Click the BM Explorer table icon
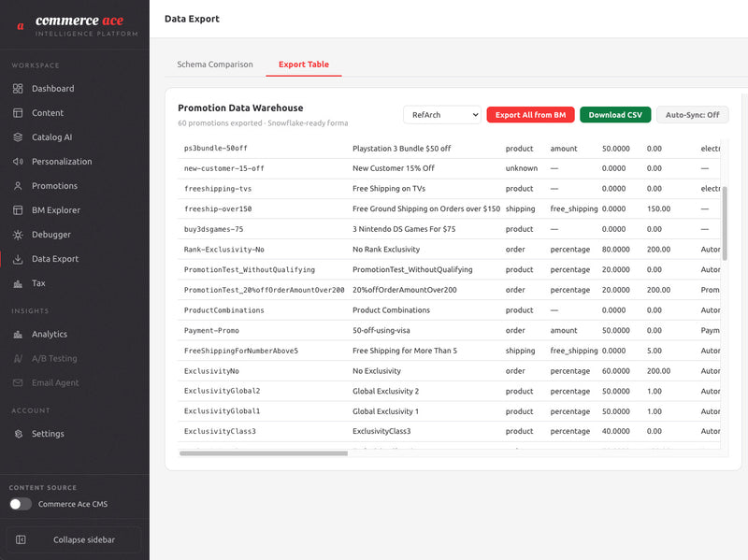 pos(18,209)
